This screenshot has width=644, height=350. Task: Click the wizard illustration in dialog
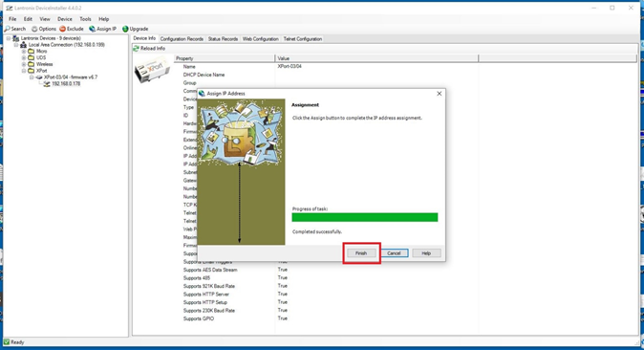[x=241, y=172]
